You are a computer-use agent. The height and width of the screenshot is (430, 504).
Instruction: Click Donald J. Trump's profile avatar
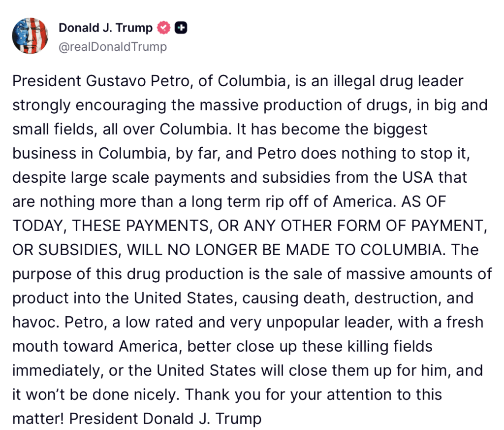click(30, 35)
